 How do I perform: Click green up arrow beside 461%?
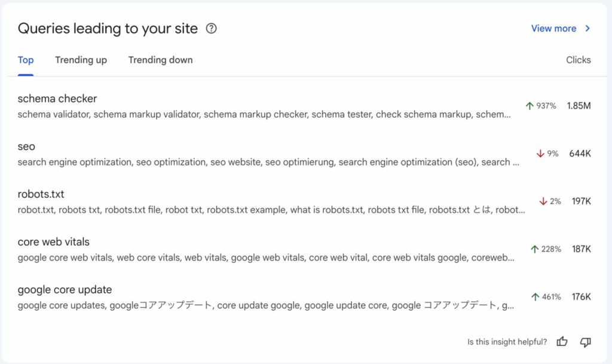point(535,297)
